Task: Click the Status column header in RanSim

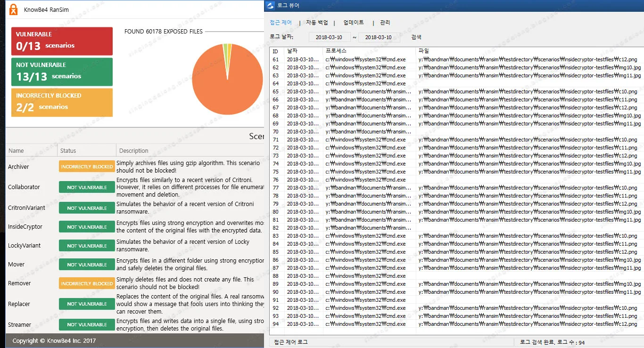Action: pyautogui.click(x=87, y=151)
